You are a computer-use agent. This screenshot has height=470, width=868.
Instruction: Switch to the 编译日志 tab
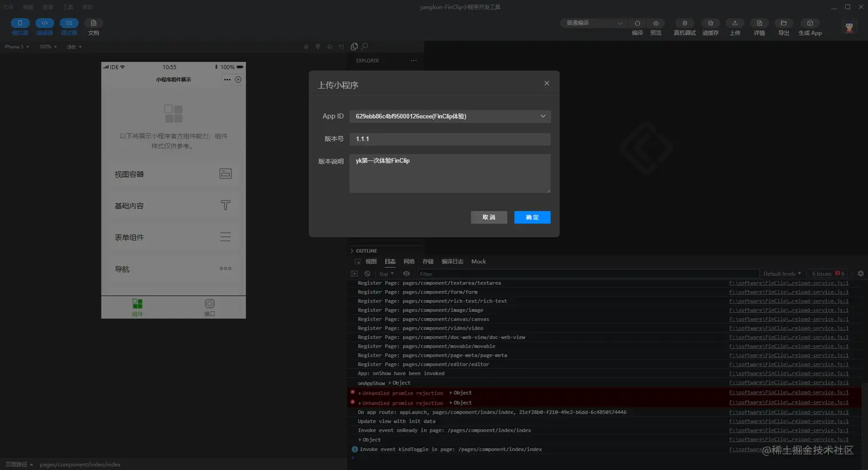click(452, 262)
